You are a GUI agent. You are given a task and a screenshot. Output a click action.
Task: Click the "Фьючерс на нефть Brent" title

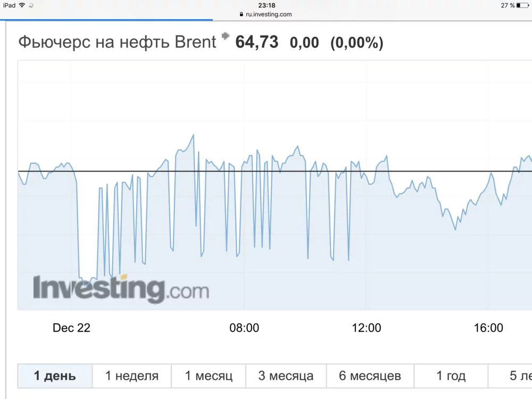(117, 43)
